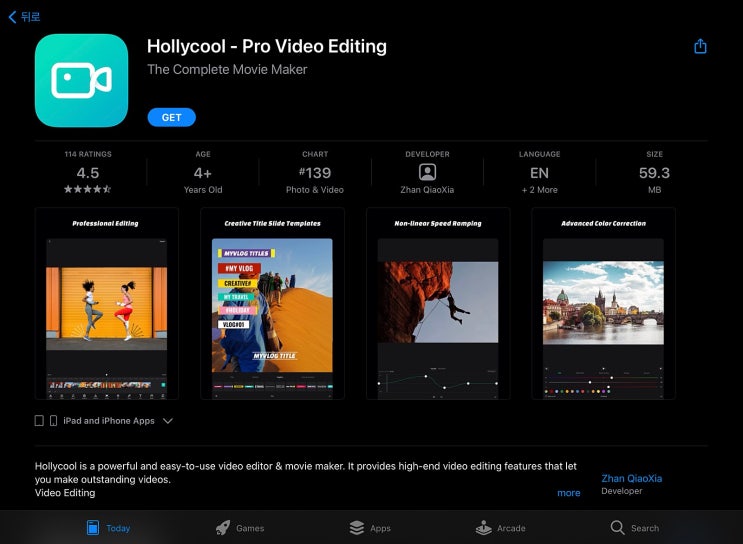The image size is (743, 544).
Task: Click the rating stars row
Action: pos(88,189)
